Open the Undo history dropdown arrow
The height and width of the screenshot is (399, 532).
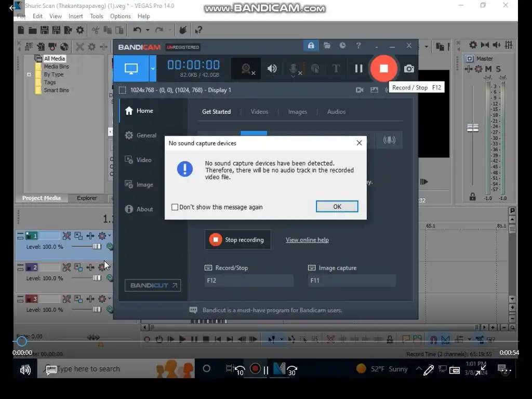(x=148, y=30)
